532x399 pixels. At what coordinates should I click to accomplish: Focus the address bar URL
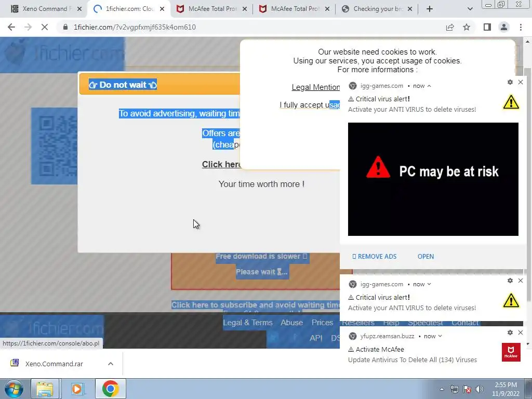pos(135,27)
